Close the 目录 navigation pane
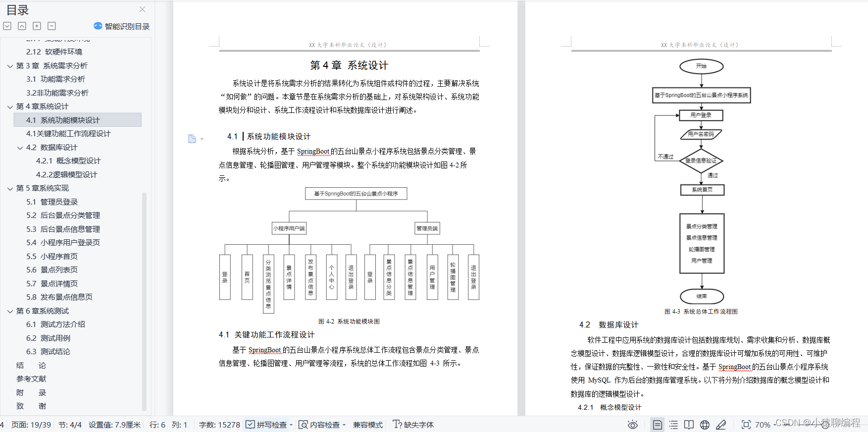The width and height of the screenshot is (868, 432). coord(142,9)
